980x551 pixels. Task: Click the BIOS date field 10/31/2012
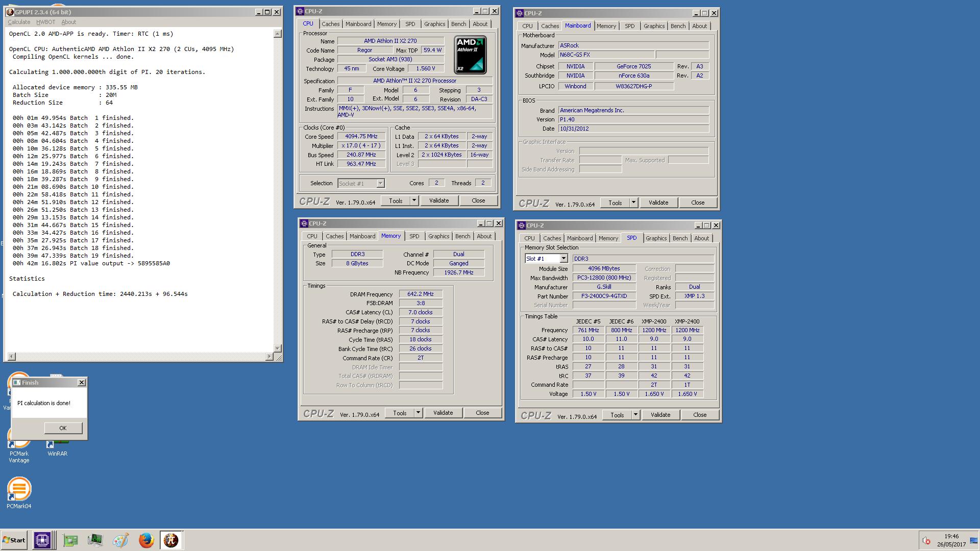pos(633,129)
